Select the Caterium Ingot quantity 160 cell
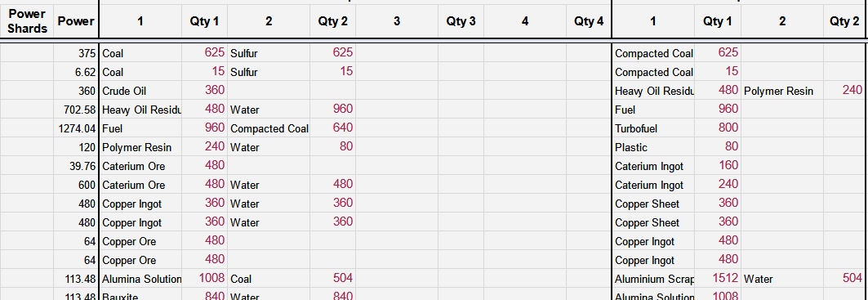The width and height of the screenshot is (868, 300). 718,167
